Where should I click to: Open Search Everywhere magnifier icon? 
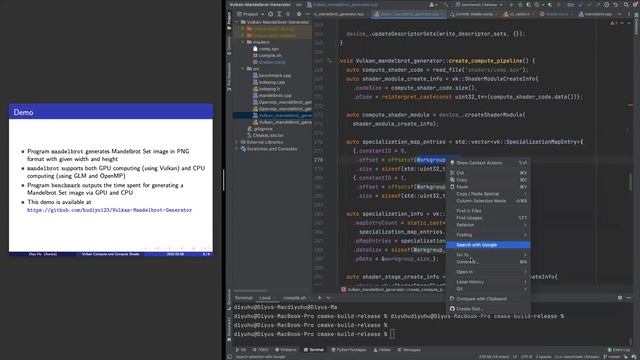coord(626,4)
